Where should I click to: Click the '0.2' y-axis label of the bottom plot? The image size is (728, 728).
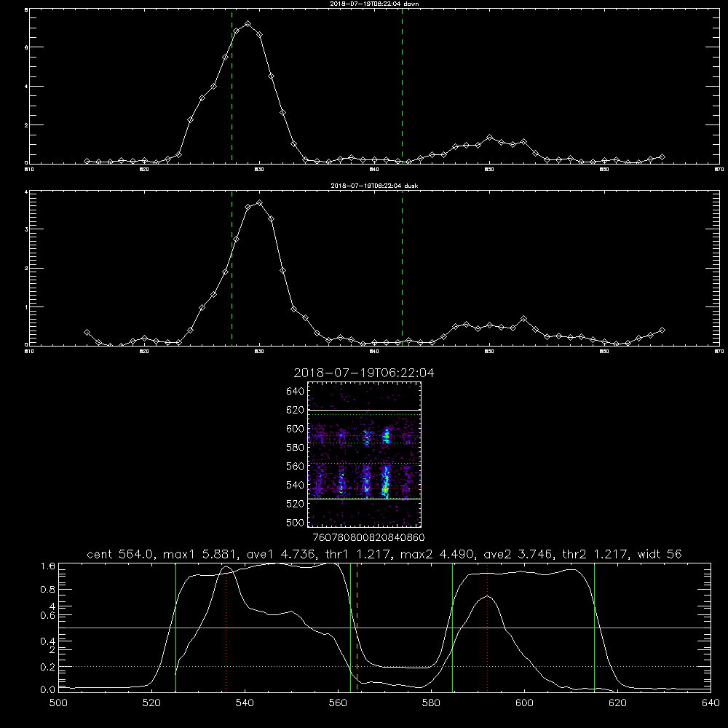tap(48, 667)
